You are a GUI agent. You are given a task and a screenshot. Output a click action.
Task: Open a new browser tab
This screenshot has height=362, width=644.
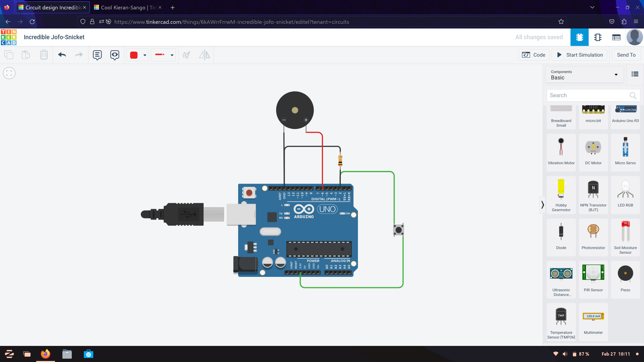tap(172, 7)
